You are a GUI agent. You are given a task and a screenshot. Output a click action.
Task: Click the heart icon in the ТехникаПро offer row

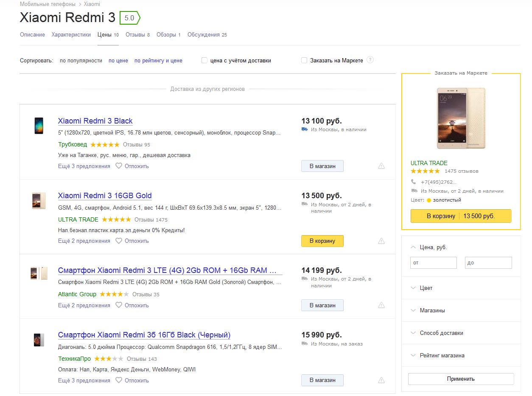pos(119,380)
